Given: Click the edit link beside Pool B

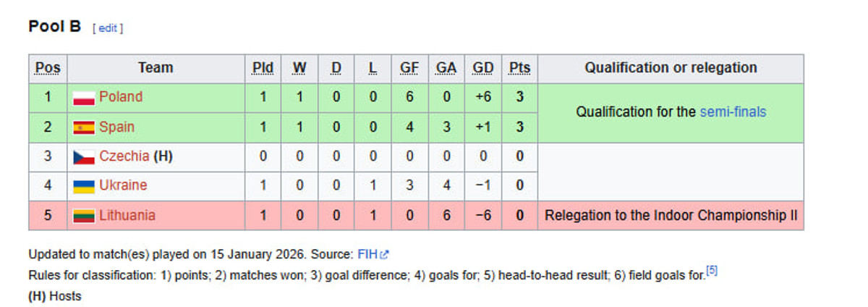Looking at the screenshot, I should coord(107,28).
